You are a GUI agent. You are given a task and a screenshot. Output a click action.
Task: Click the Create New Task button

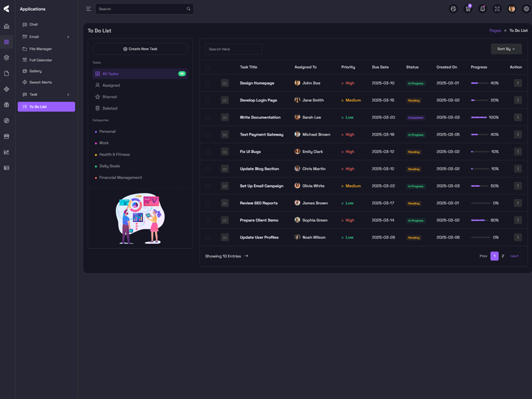[140, 49]
